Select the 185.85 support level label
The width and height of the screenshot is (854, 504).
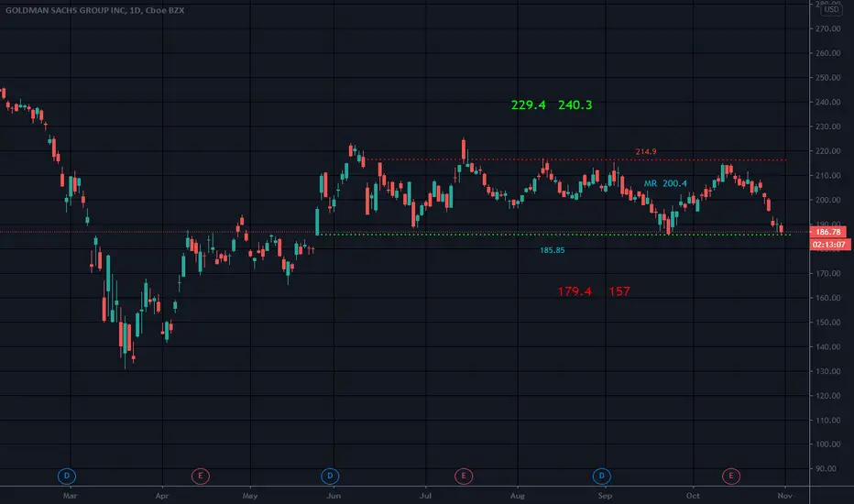(x=553, y=250)
